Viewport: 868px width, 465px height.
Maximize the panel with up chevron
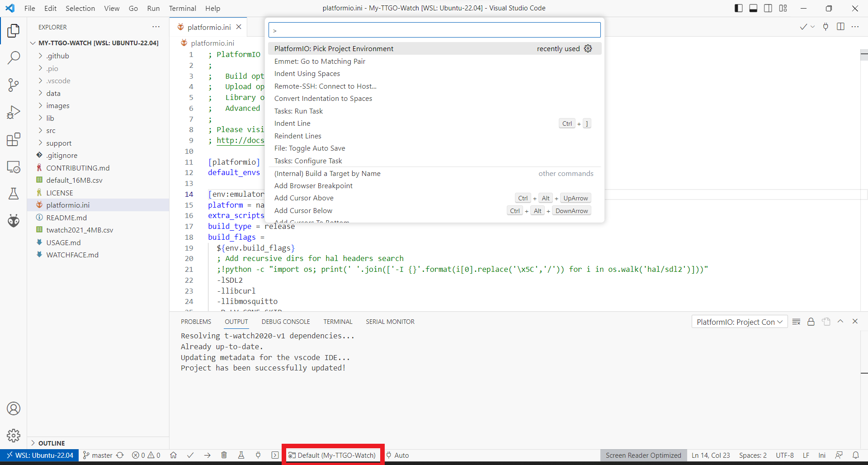[x=840, y=321]
